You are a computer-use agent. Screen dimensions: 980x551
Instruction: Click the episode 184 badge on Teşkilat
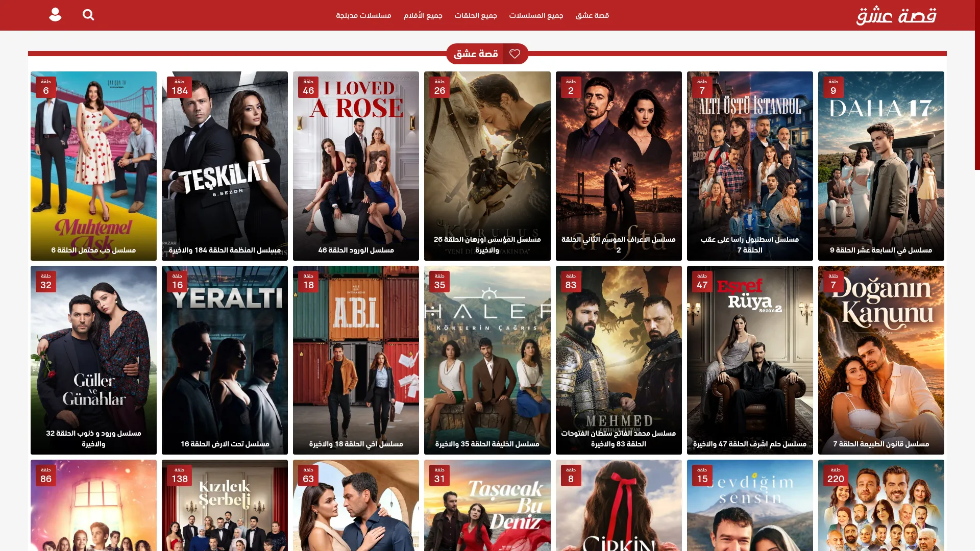click(179, 87)
